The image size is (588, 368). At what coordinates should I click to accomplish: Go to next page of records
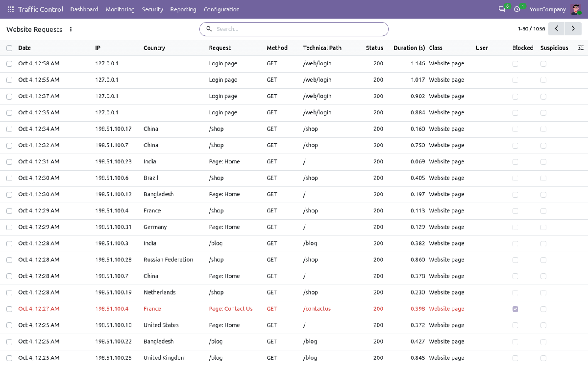(573, 29)
